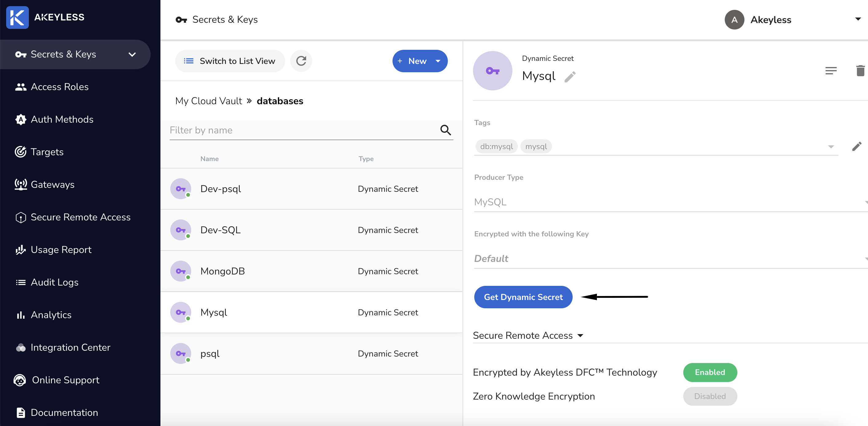The width and height of the screenshot is (868, 426).
Task: Click the mysql tag chip
Action: [x=536, y=147]
